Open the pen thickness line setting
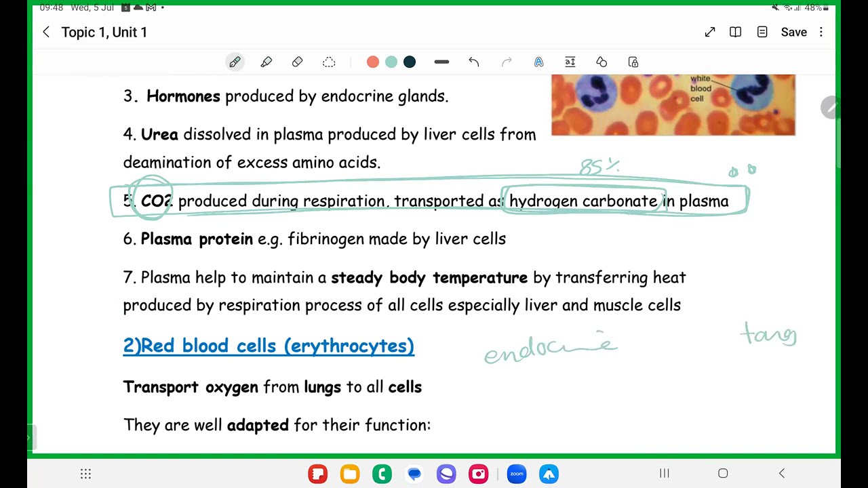868x488 pixels. tap(441, 62)
